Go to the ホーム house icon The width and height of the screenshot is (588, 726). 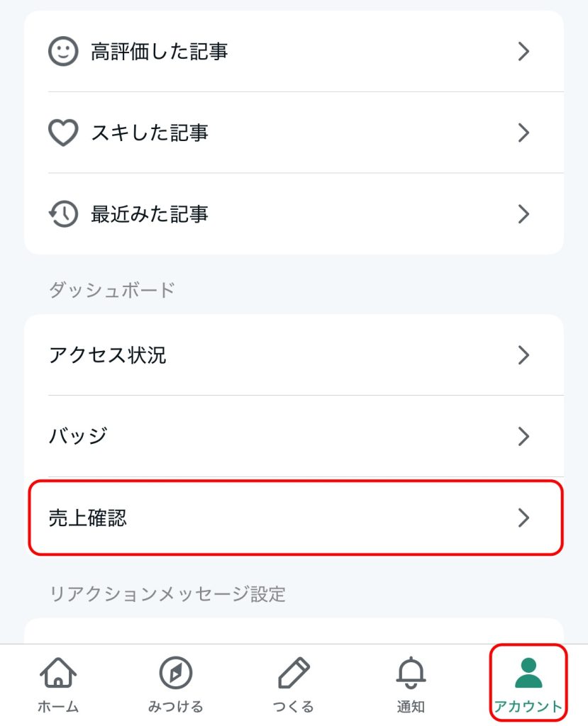tap(58, 672)
